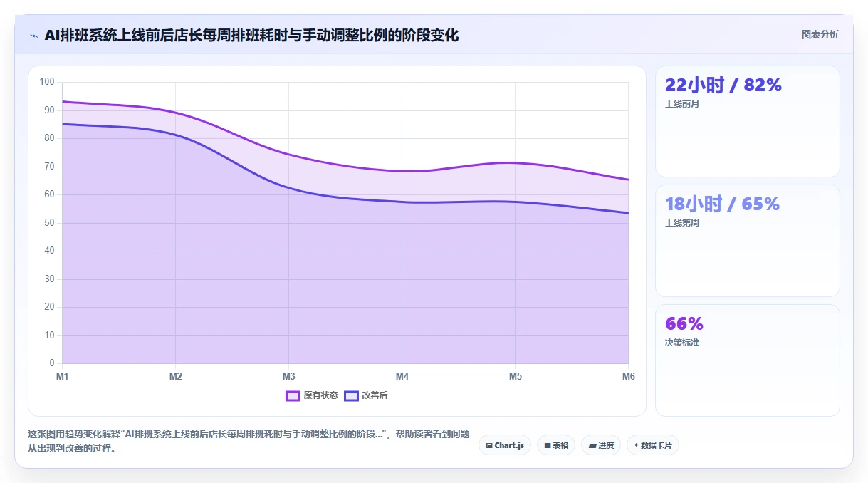The height and width of the screenshot is (483, 868).
Task: Click the chart title heading
Action: coord(251,35)
